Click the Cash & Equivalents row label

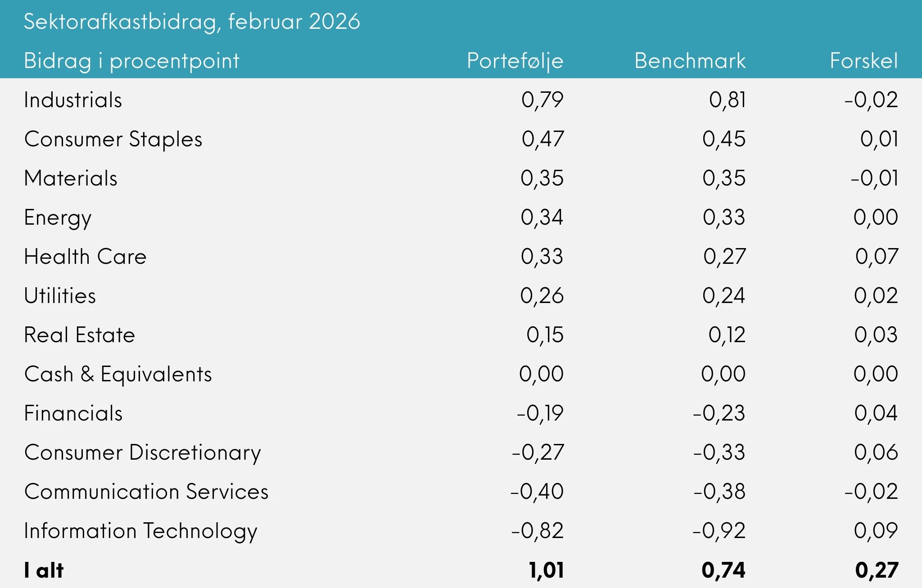[x=118, y=374]
